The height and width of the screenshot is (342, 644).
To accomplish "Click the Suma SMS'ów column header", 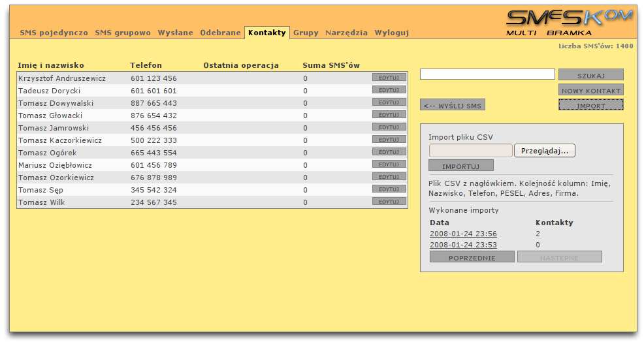I will click(x=331, y=65).
